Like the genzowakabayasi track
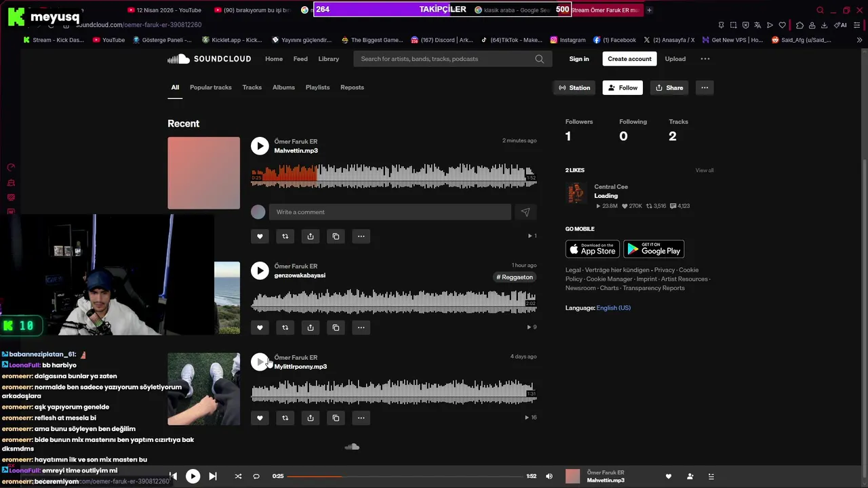Image resolution: width=868 pixels, height=488 pixels. 260,327
